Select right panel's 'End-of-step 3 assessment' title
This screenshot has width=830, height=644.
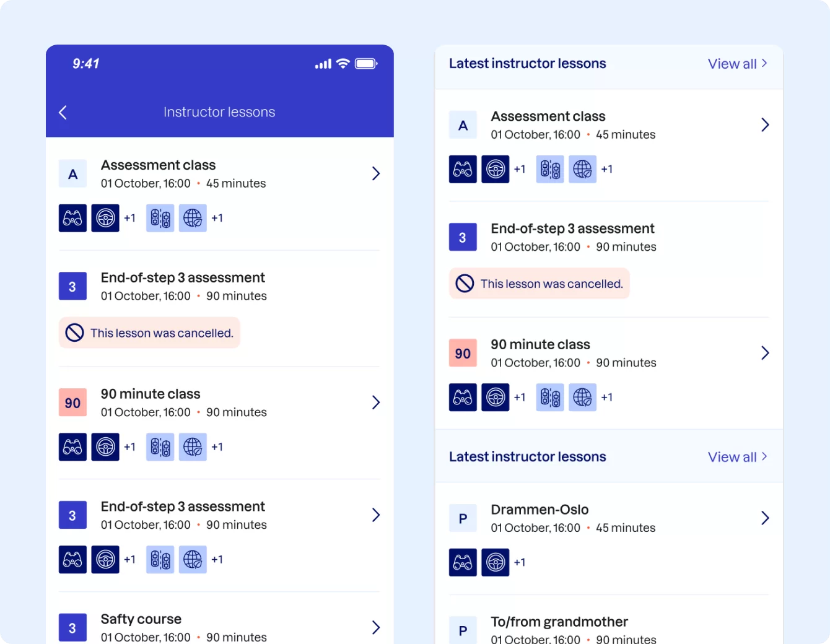pyautogui.click(x=572, y=228)
